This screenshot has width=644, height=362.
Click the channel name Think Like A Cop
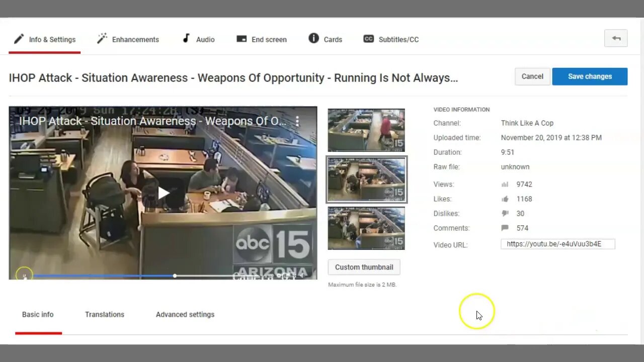click(527, 123)
